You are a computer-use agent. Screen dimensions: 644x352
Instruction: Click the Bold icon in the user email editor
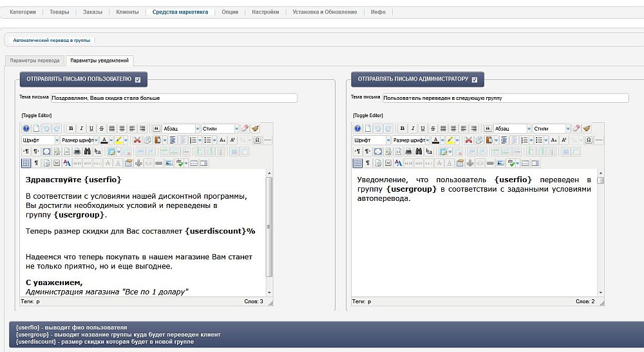coord(71,129)
